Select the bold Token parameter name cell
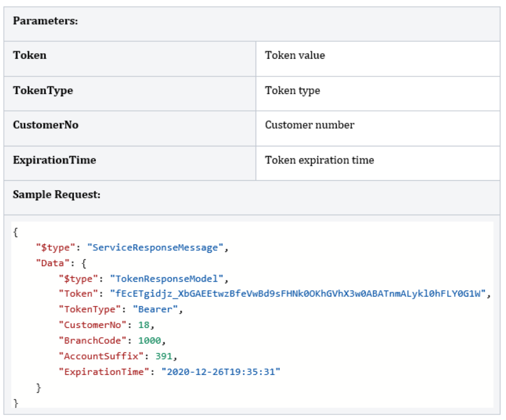506x420 pixels. [29, 55]
